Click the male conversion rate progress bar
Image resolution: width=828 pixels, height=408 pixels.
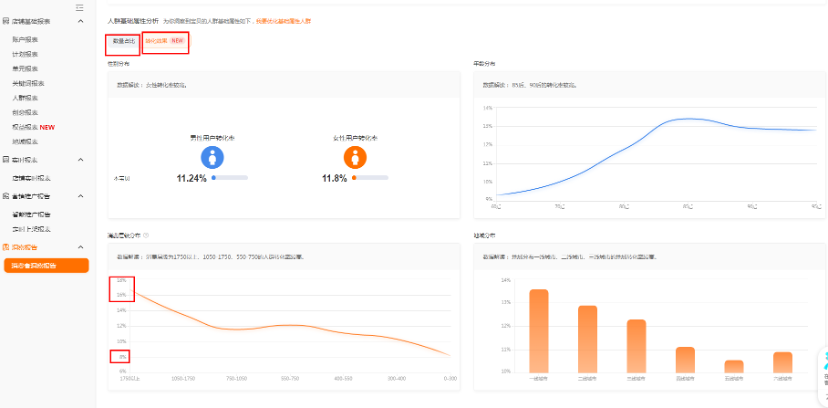(229, 178)
